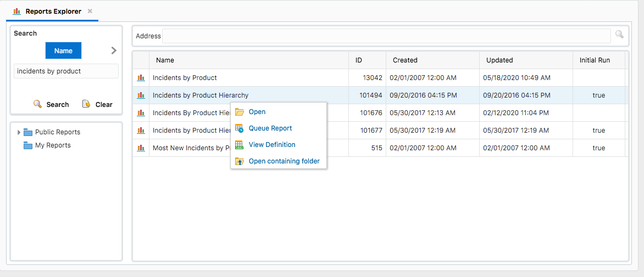The width and height of the screenshot is (644, 277).
Task: Close the Reports Explorer tab
Action: 90,11
